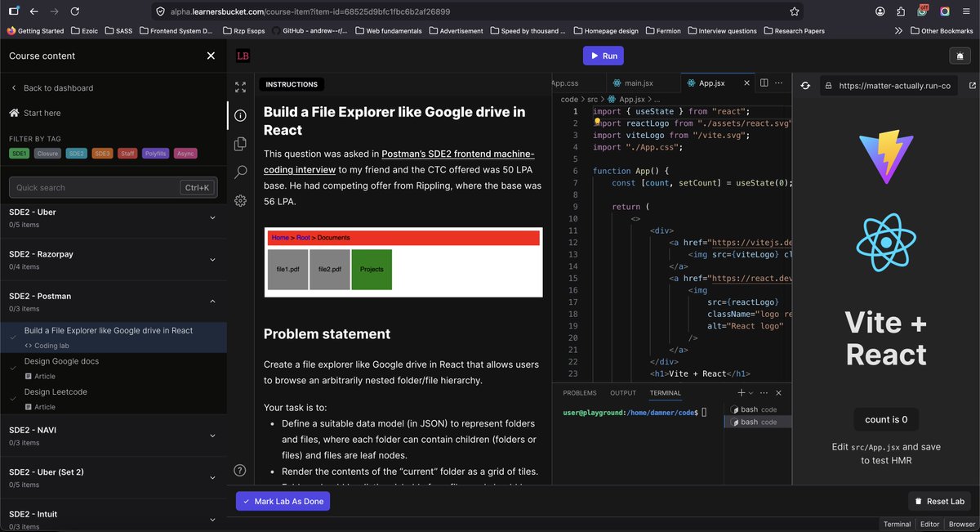The height and width of the screenshot is (532, 980).
Task: Filter by Async tag
Action: point(185,154)
